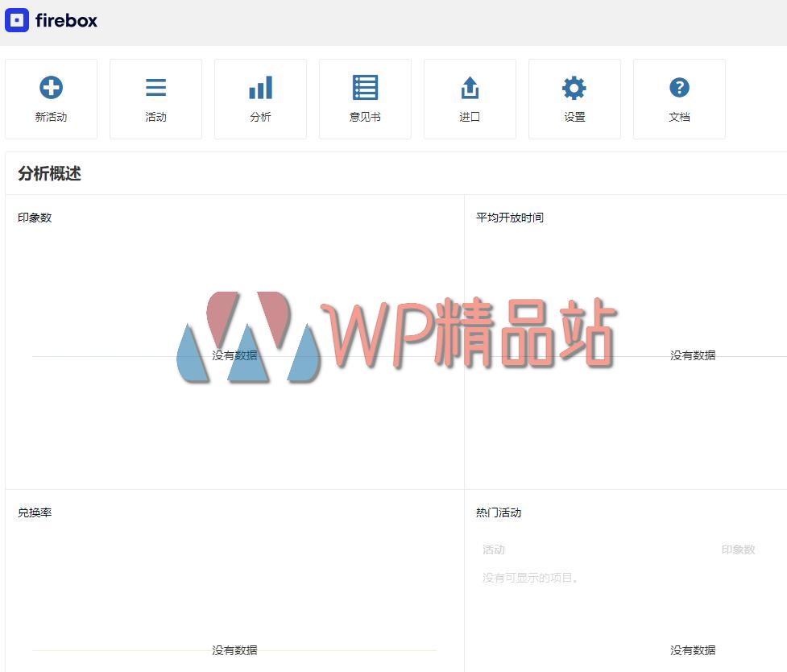787x672 pixels.
Task: Click the 文档 label link
Action: pyautogui.click(x=679, y=116)
